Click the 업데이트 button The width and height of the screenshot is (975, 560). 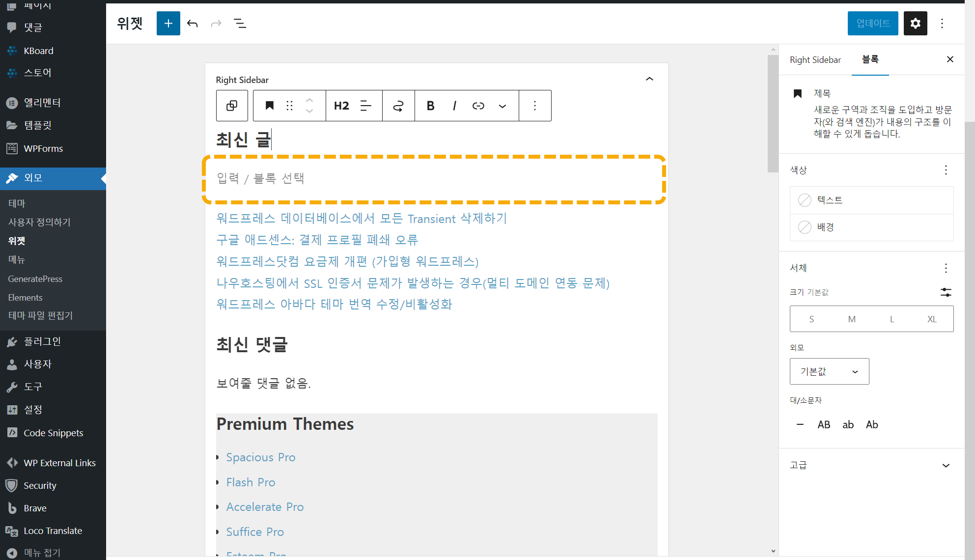coord(872,23)
